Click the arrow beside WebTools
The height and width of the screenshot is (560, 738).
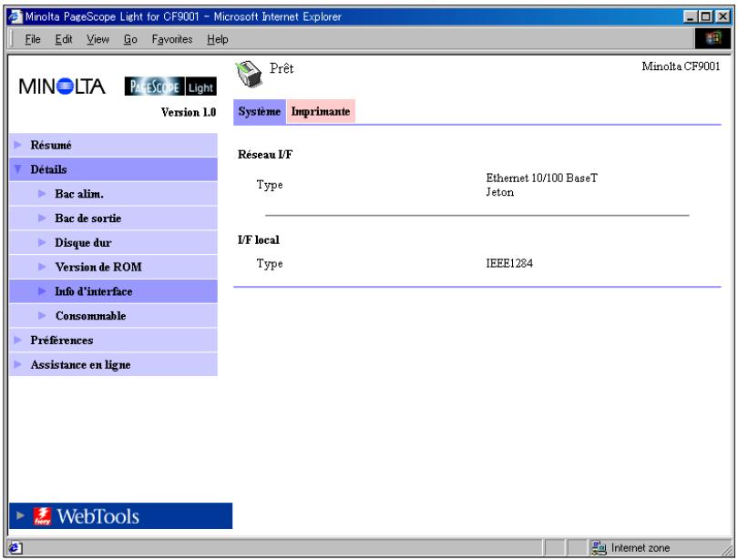point(20,515)
